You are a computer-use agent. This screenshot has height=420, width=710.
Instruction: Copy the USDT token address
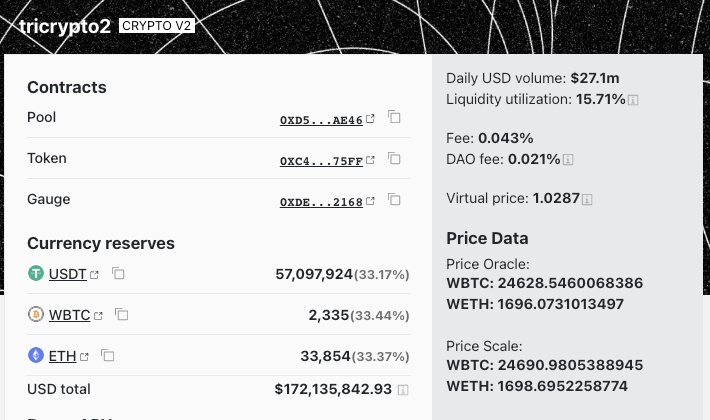point(118,273)
